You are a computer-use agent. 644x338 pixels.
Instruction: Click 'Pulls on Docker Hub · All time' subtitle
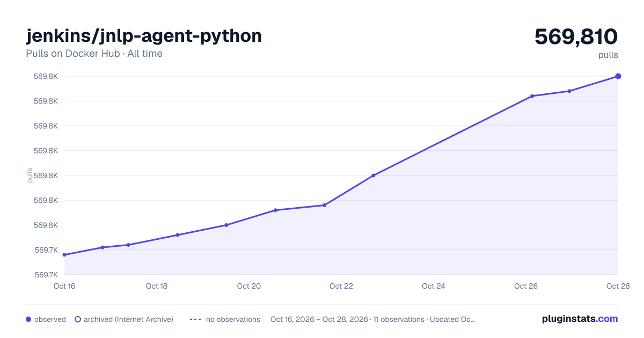tap(94, 54)
